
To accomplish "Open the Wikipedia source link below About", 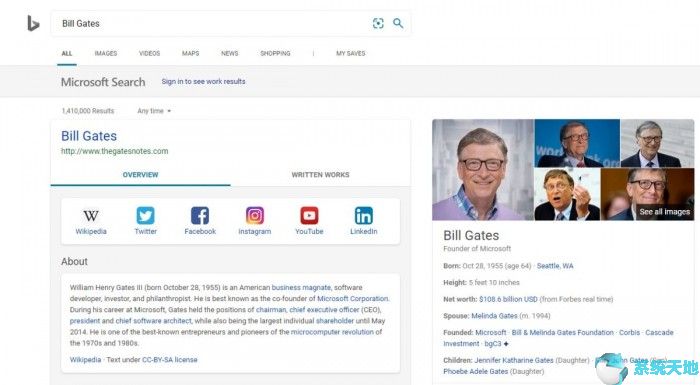I will point(85,360).
